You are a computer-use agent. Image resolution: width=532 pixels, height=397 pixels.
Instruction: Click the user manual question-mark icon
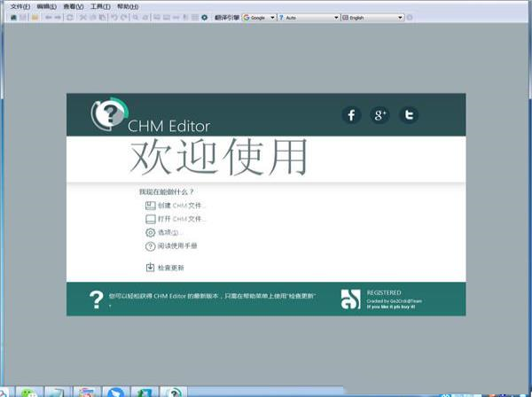(151, 246)
